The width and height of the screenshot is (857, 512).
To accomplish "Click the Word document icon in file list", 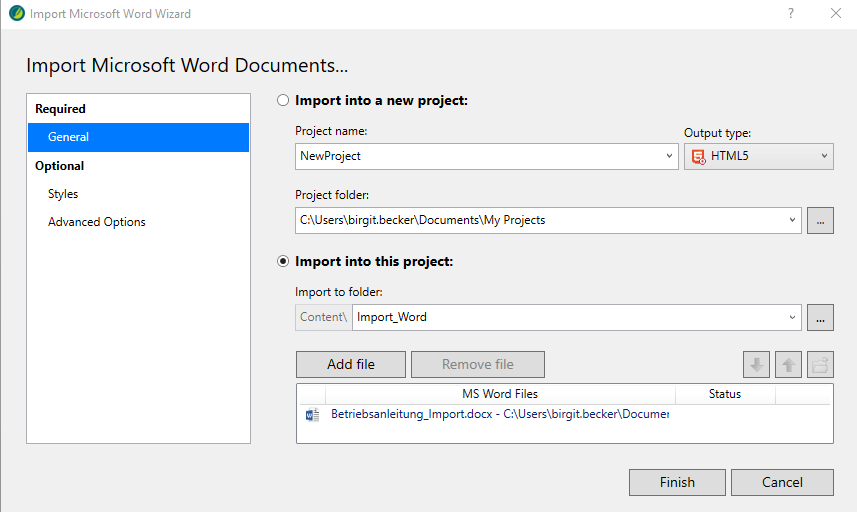I will [312, 415].
